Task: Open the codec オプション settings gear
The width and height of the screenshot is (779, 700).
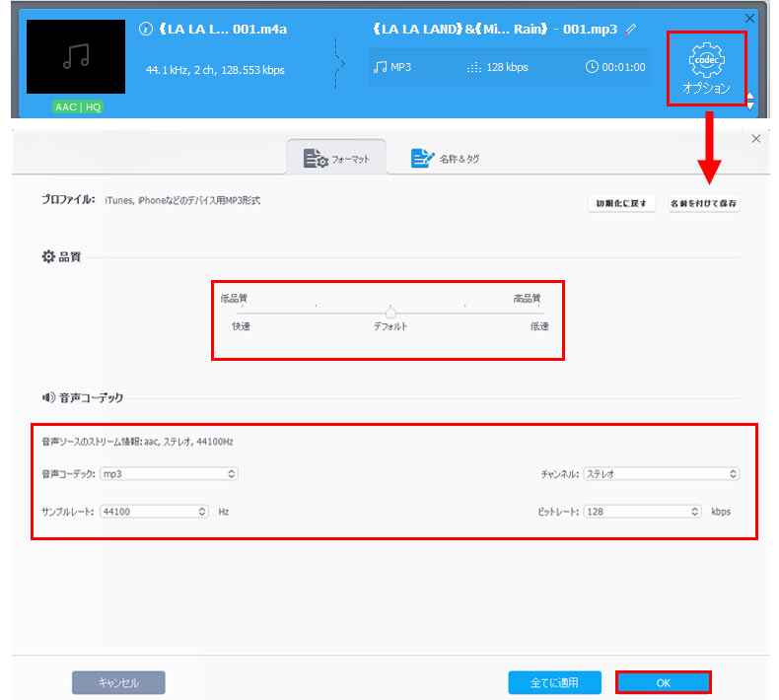Action: pos(706,68)
